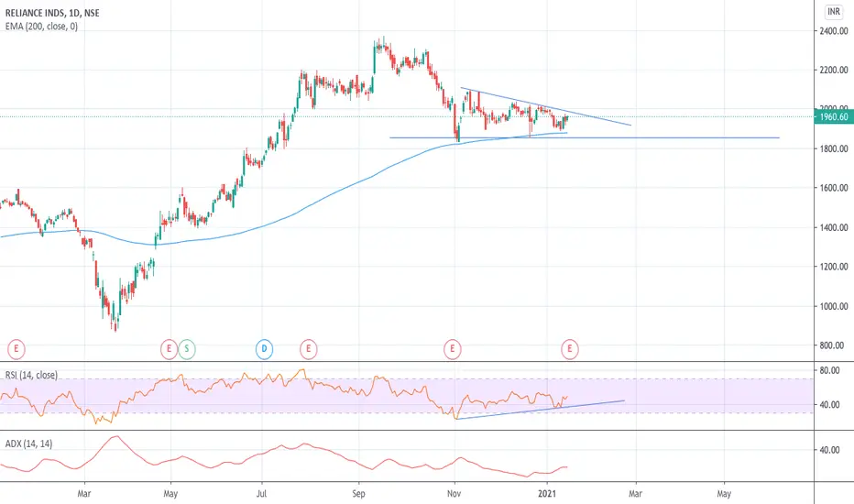
Task: Click the Sep date label on time axis
Action: point(358,494)
